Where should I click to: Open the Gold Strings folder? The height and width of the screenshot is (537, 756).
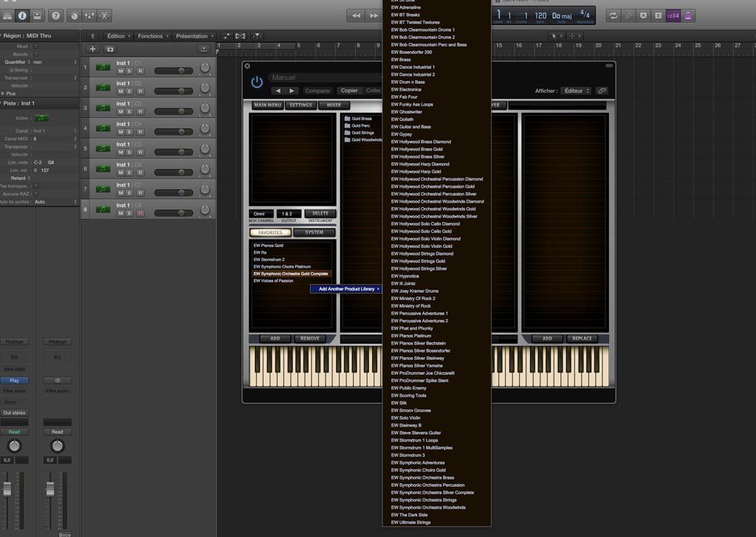(x=360, y=133)
